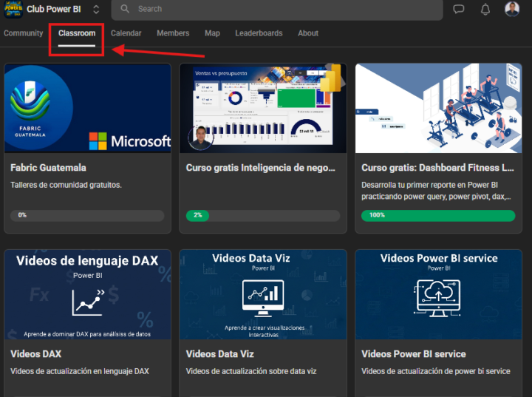The height and width of the screenshot is (397, 532).
Task: Focus the Search input field
Action: (277, 9)
